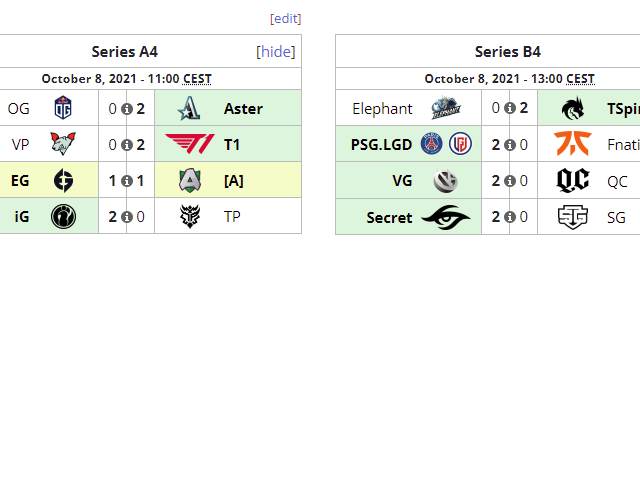Image resolution: width=640 pixels, height=481 pixels.
Task: Click the Alliance team logo
Action: 190,180
